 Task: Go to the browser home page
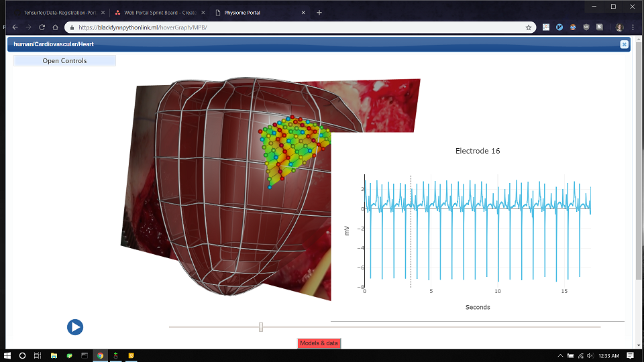pyautogui.click(x=55, y=27)
